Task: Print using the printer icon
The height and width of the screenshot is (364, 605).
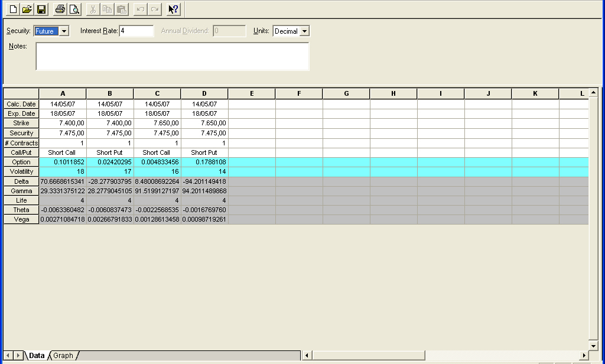Action: 60,9
